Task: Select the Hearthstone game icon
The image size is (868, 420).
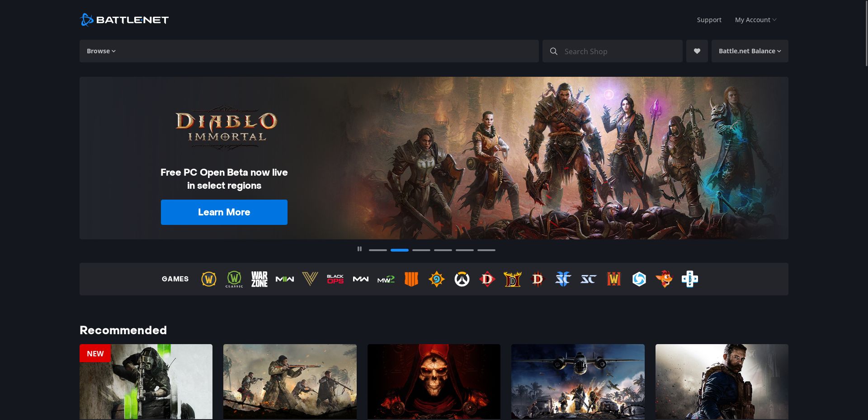Action: click(x=437, y=279)
